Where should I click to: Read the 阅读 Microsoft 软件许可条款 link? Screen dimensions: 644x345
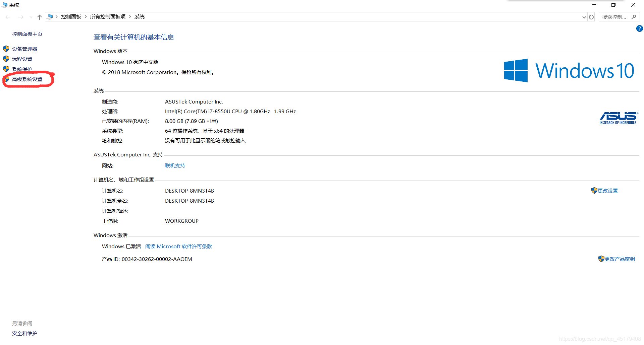click(x=179, y=246)
